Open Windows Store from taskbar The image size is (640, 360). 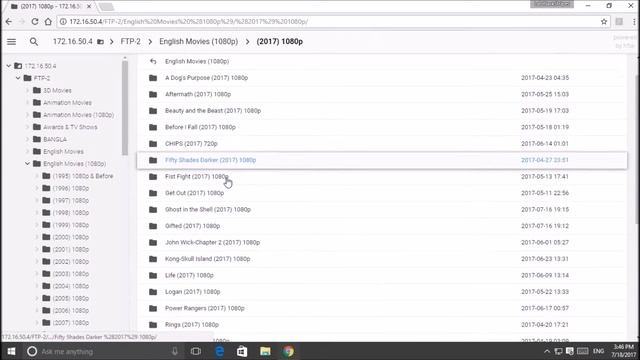[x=242, y=351]
